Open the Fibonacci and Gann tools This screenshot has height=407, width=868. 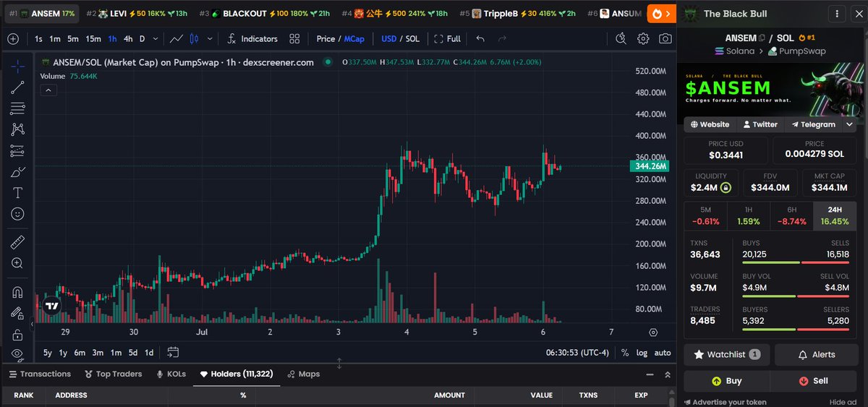point(17,108)
